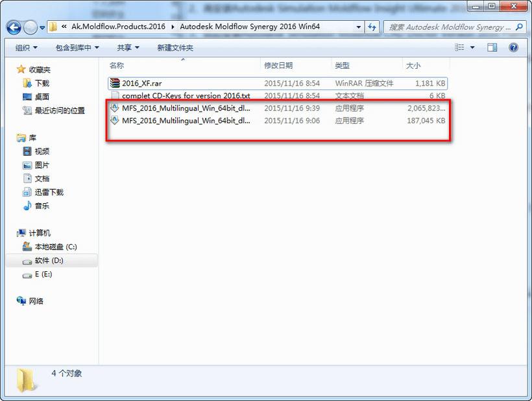Click the star icon next to 收藏夹

(x=21, y=69)
